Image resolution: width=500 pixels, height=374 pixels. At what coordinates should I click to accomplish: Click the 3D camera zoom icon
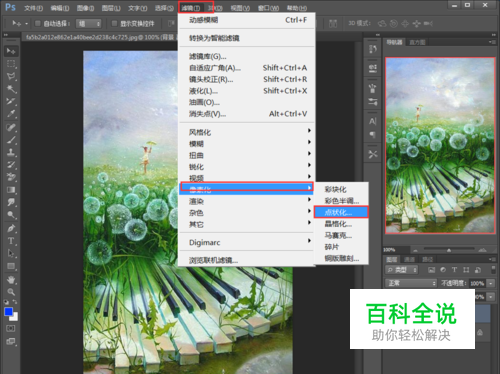coord(428,24)
